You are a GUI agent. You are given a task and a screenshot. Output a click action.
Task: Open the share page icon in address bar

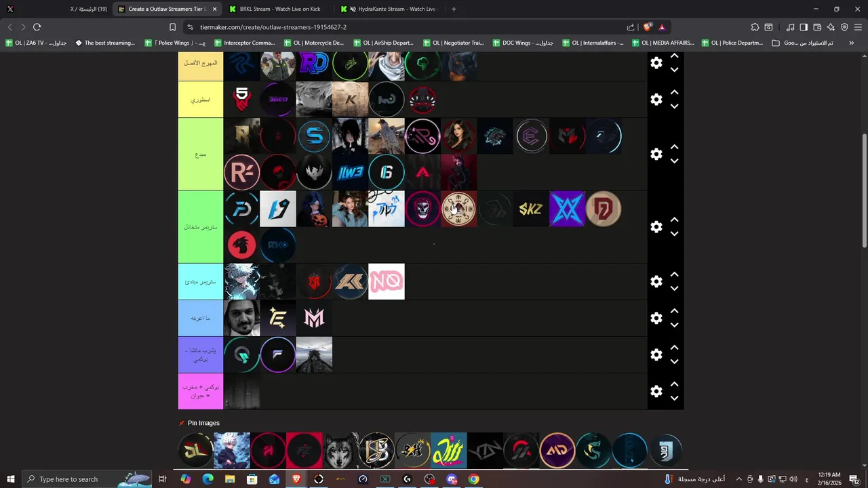(x=631, y=27)
